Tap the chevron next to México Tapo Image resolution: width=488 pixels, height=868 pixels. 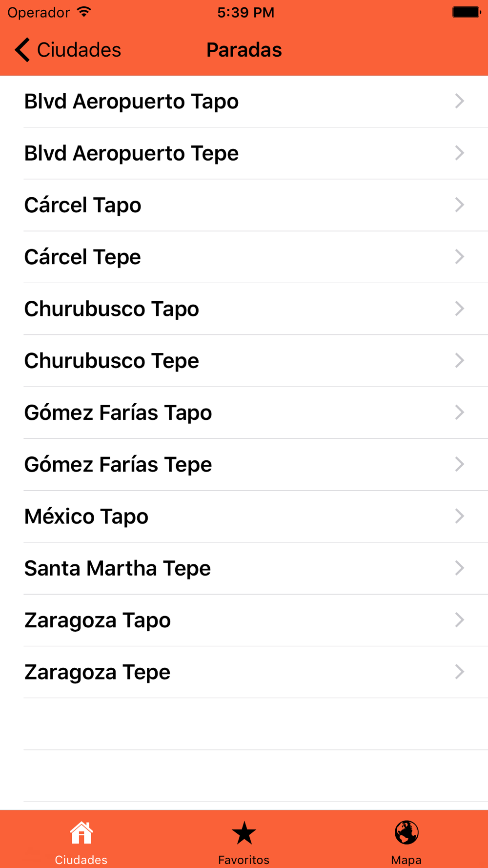pos(459,516)
